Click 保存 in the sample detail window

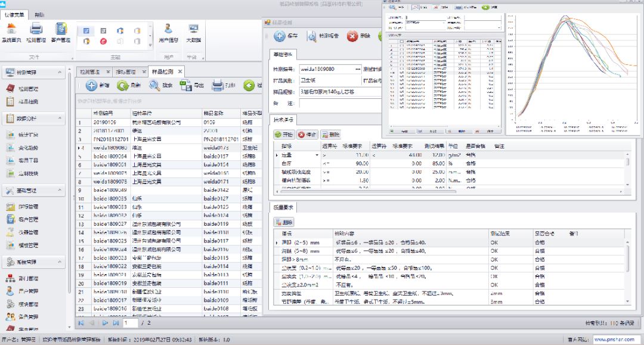286,36
